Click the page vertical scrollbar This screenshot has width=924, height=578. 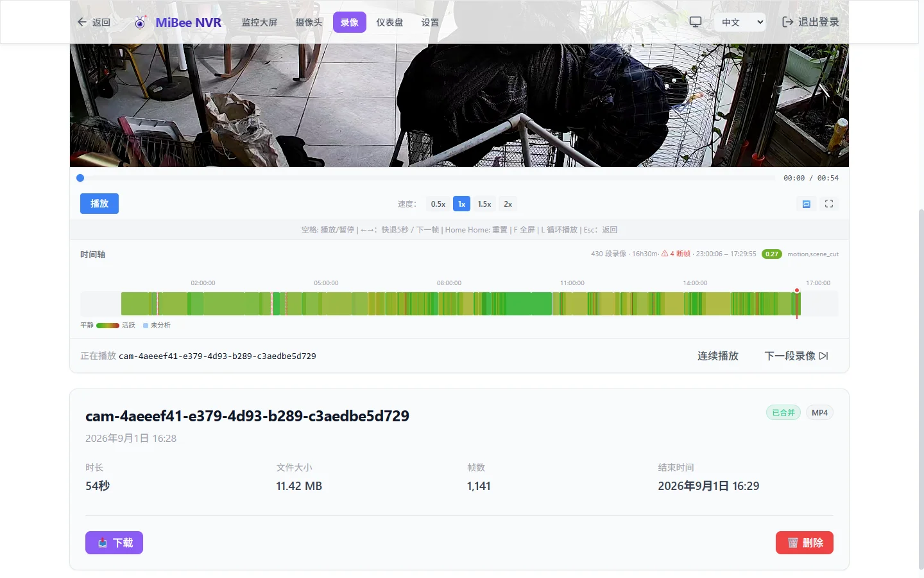921,389
